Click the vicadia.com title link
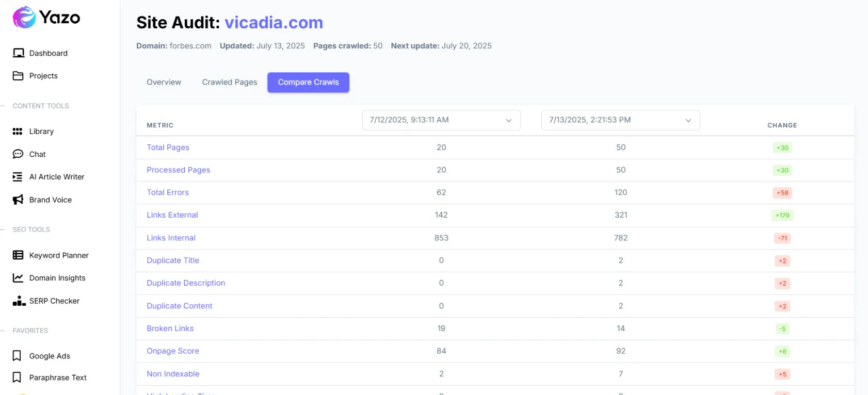Viewport: 868px width, 395px height. coord(274,23)
